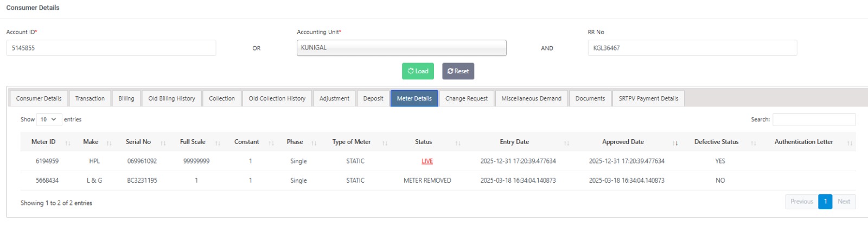Image resolution: width=868 pixels, height=225 pixels.
Task: Sort by Approved Date column arrows
Action: 675,143
